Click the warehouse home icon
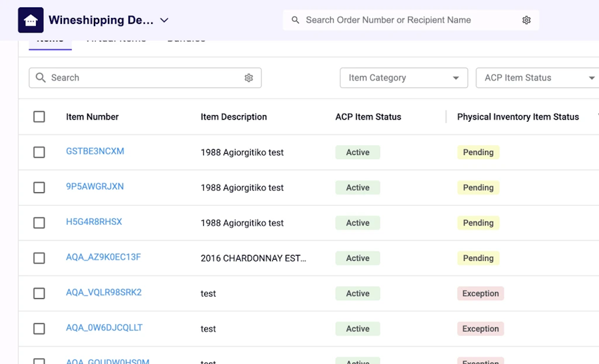 click(x=31, y=20)
